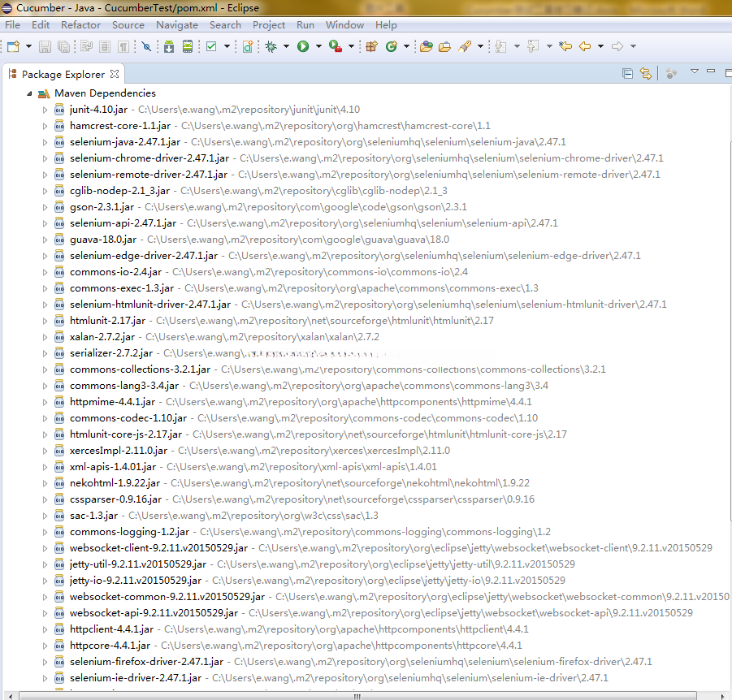
Task: Select cglib-nodep-2.1_3.jar
Action: (119, 191)
